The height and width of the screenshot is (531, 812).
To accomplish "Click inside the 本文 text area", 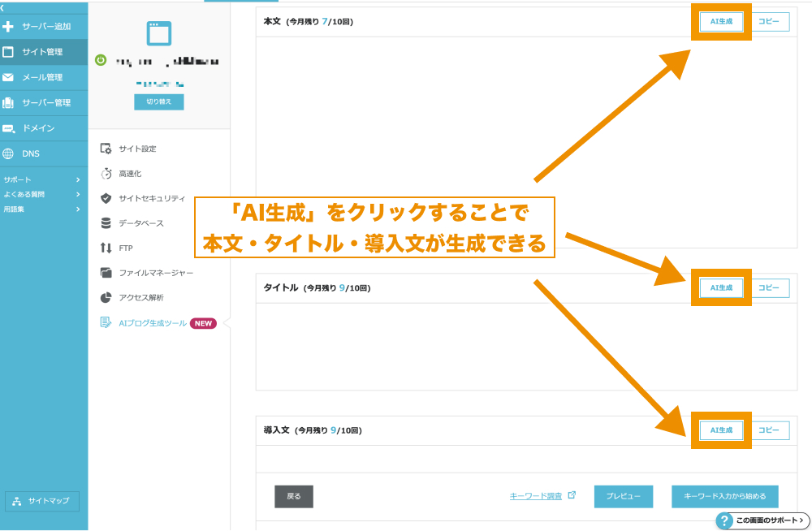I will coord(526,142).
